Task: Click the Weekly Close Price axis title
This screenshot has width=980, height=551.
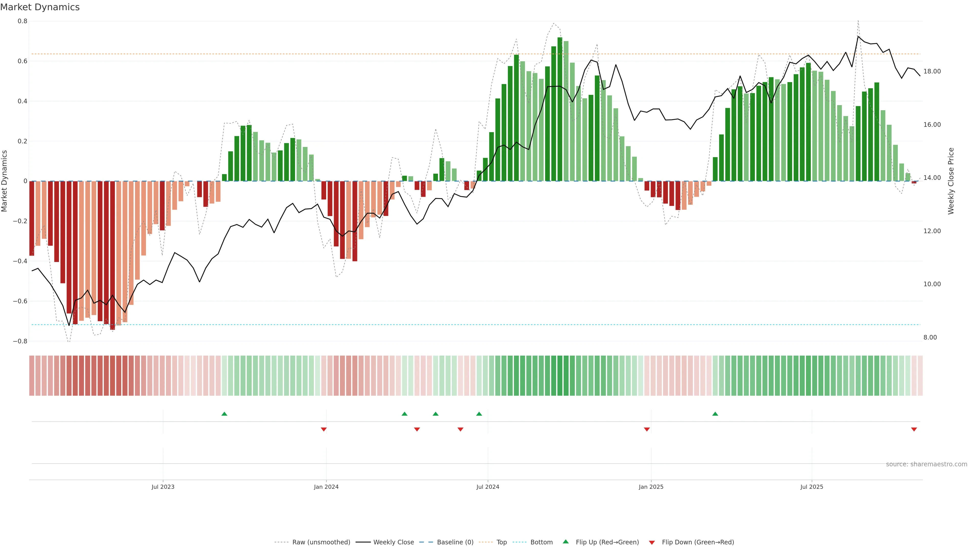Action: [951, 181]
